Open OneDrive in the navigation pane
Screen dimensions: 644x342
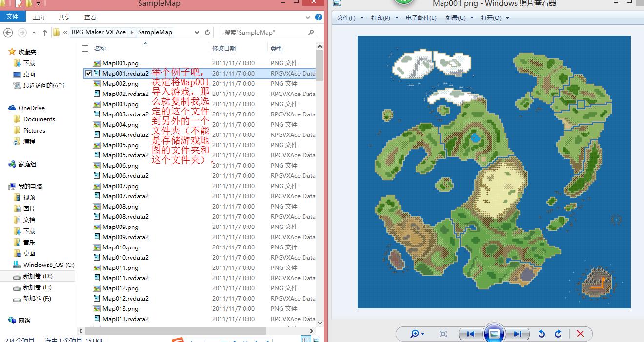27,108
